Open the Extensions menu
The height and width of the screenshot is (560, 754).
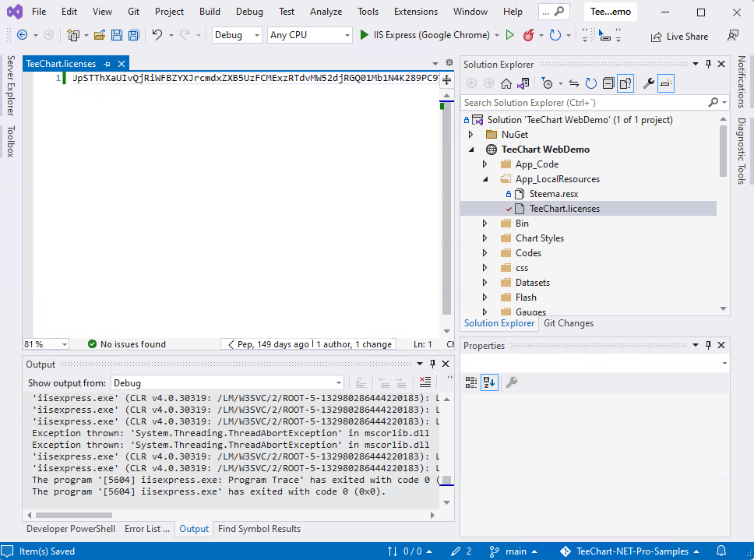[x=416, y=12]
